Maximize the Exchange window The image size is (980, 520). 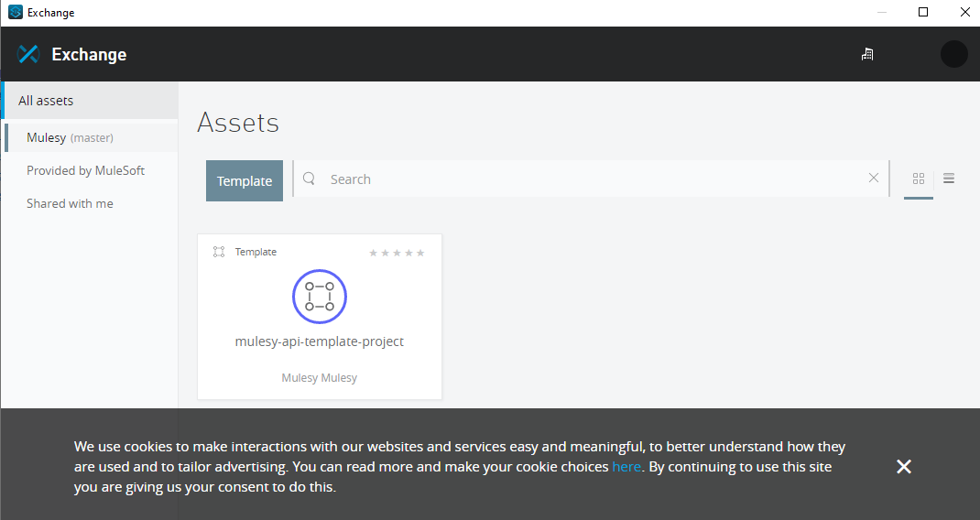tap(923, 12)
